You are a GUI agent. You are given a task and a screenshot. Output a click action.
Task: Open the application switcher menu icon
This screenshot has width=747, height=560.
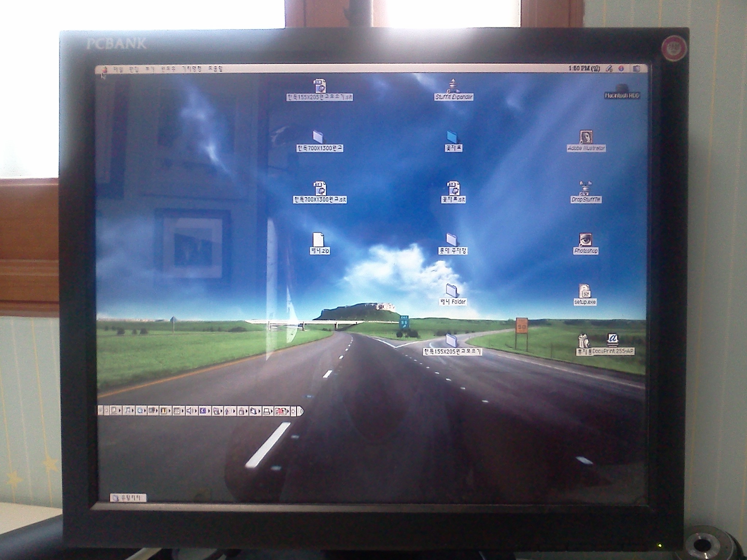click(637, 69)
